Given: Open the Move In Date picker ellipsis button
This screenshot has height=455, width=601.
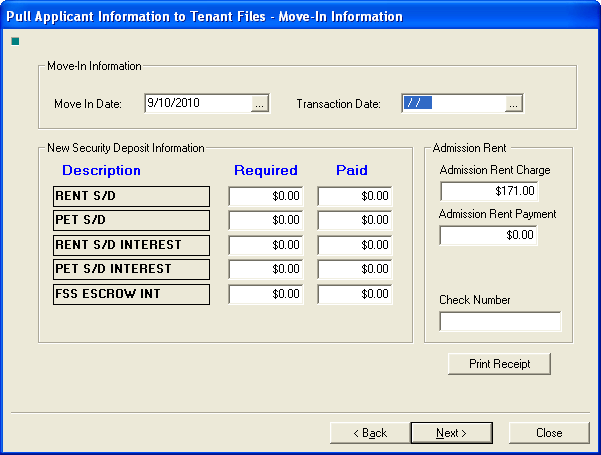Looking at the screenshot, I should tap(260, 103).
